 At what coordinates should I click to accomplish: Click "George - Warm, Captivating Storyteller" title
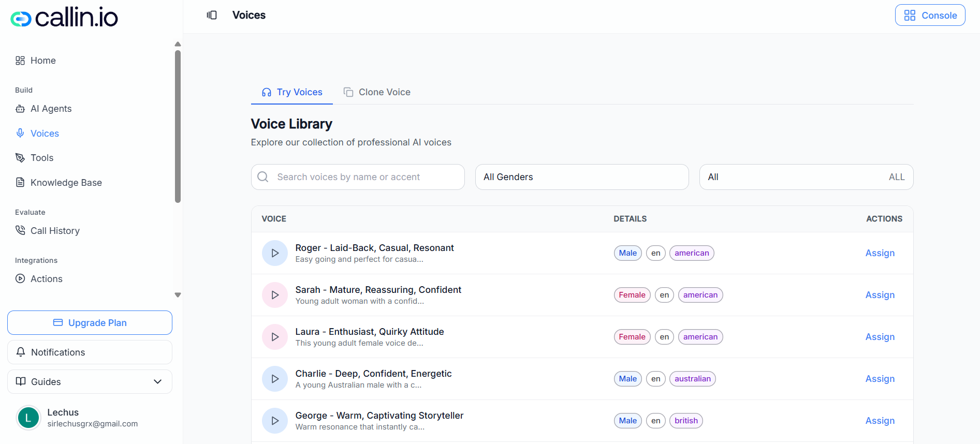tap(379, 416)
